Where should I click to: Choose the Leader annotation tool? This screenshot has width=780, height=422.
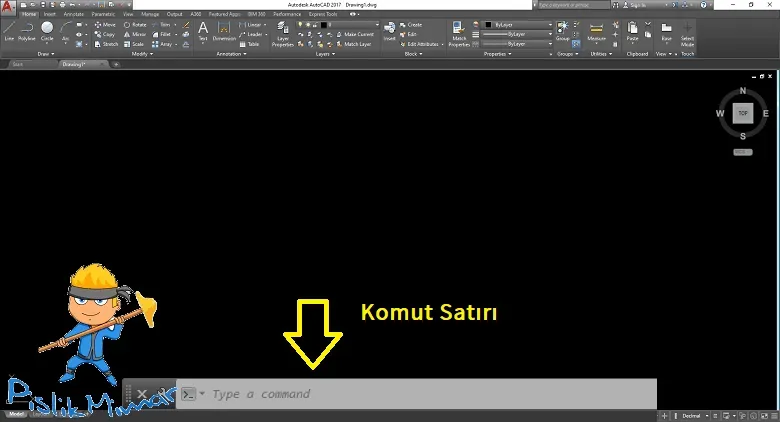251,34
